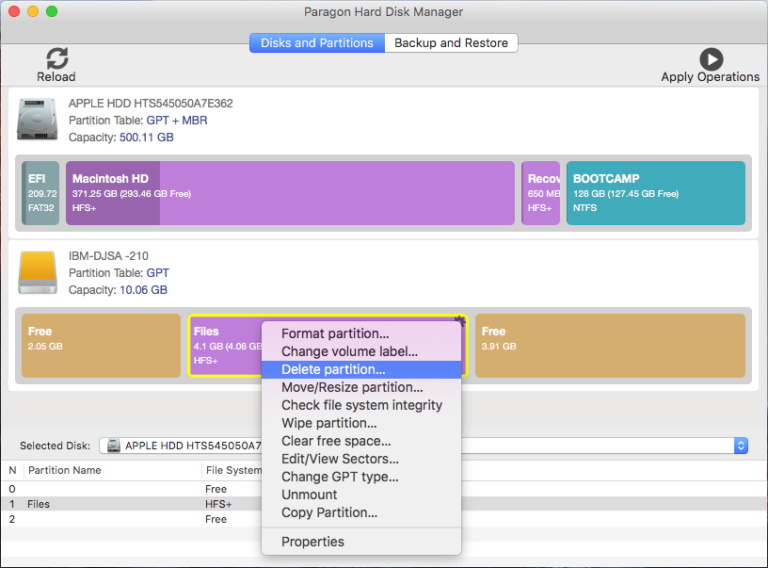768x568 pixels.
Task: Click the N column header
Action: (x=12, y=470)
